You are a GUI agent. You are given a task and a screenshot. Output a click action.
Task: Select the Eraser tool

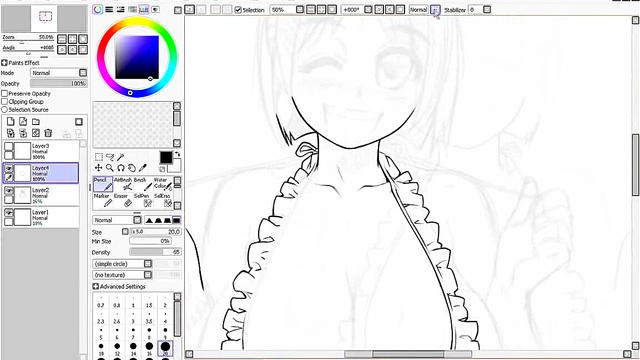(x=123, y=201)
